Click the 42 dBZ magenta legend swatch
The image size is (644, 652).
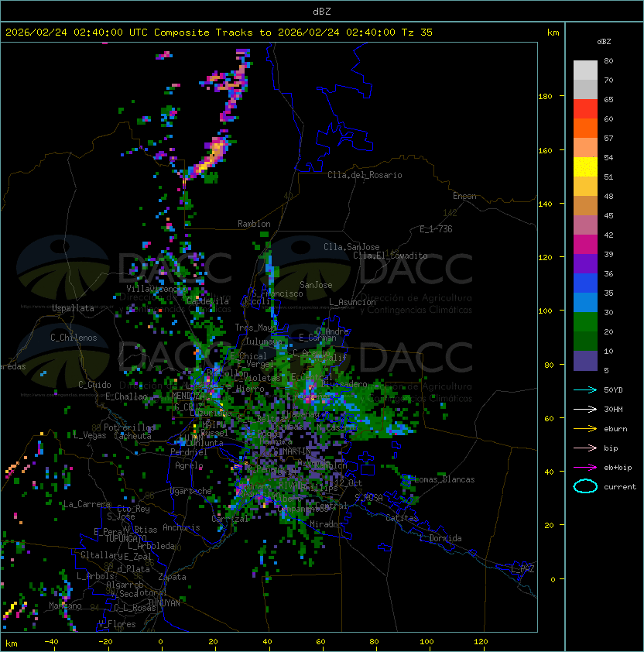point(585,244)
